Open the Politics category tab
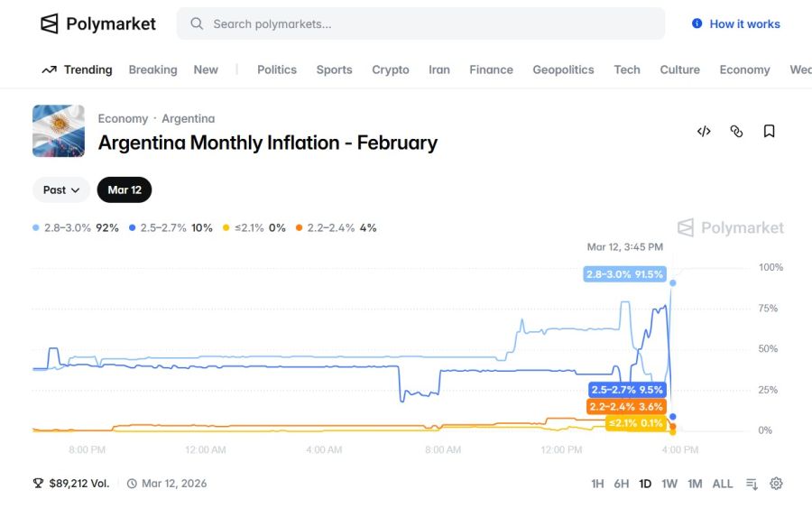 276,69
